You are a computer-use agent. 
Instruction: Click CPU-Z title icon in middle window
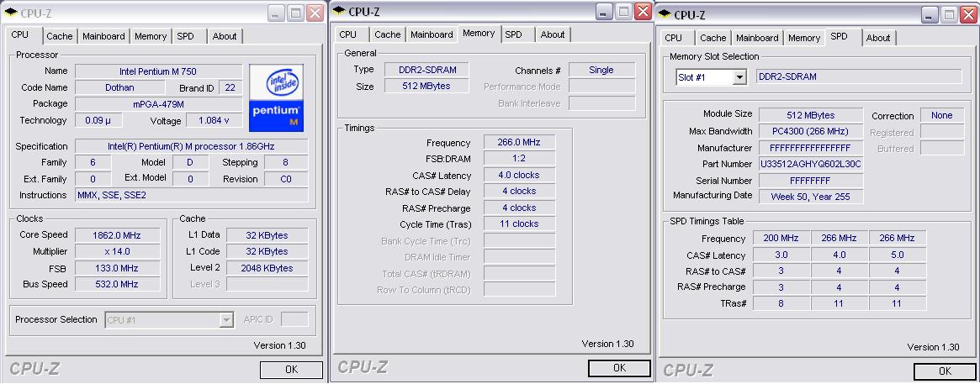click(x=339, y=11)
